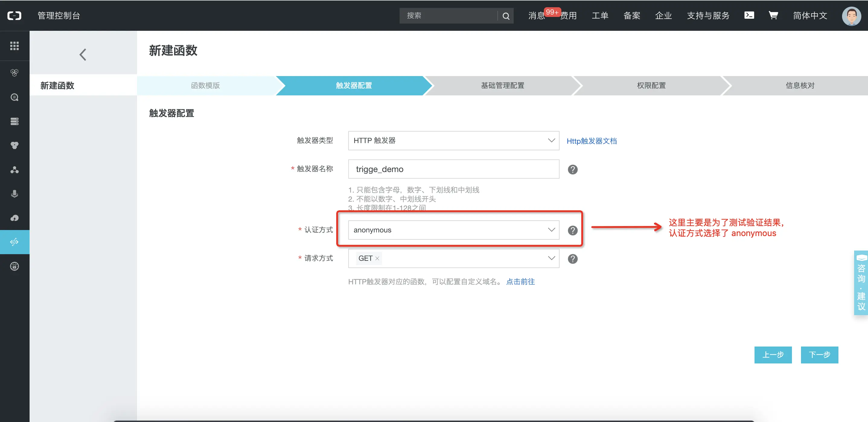Click the 下一步 button

(819, 355)
